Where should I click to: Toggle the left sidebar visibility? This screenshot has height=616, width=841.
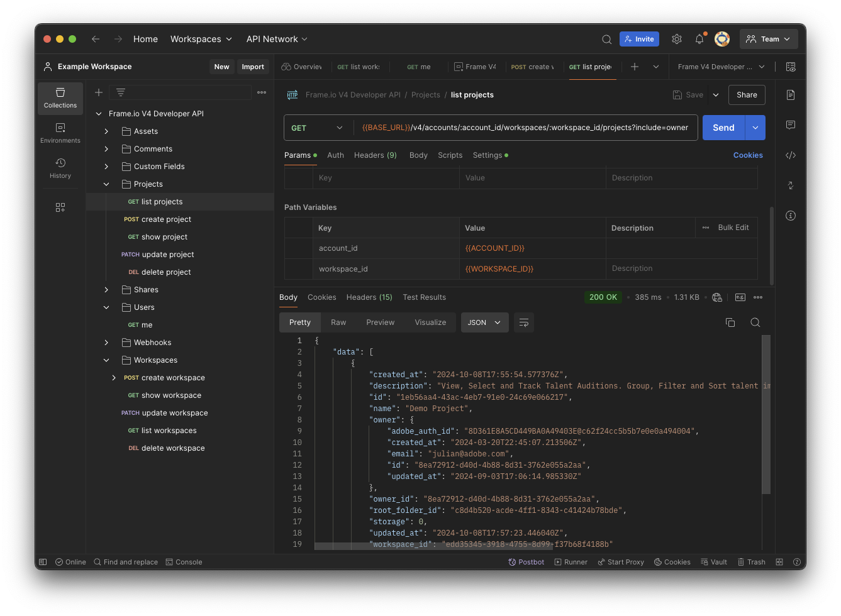(42, 561)
